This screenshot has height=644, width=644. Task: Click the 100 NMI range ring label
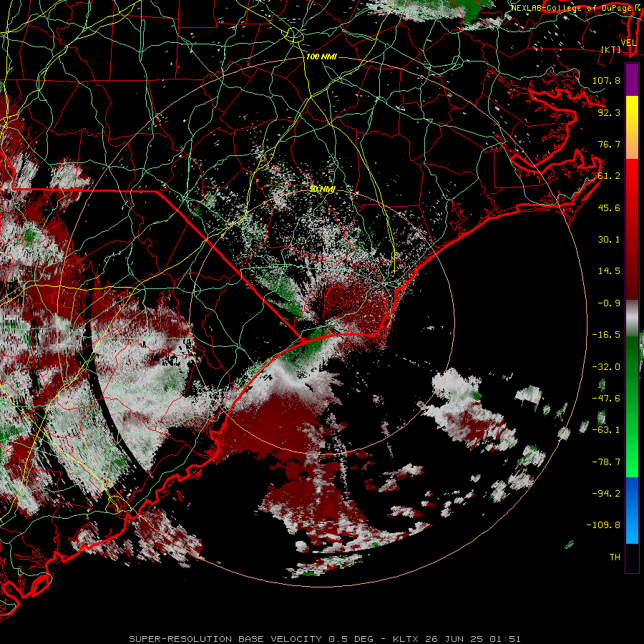(321, 57)
